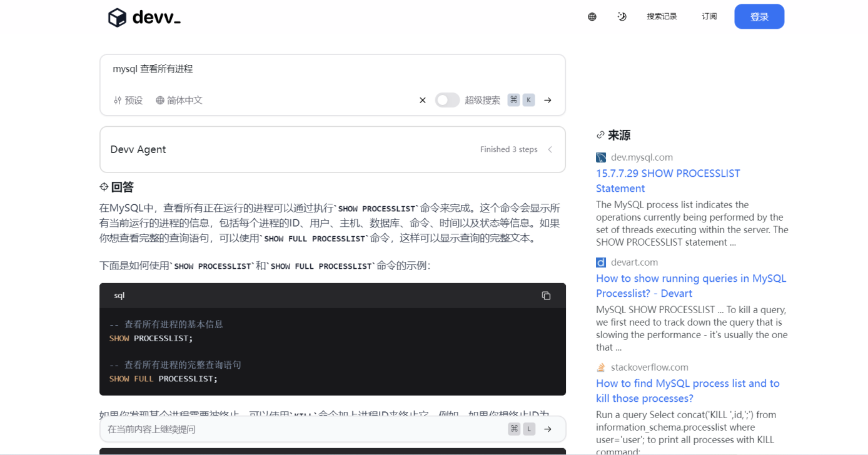The width and height of the screenshot is (868, 455).
Task: Enable the 超级搜索 toggle switch
Action: (x=447, y=100)
